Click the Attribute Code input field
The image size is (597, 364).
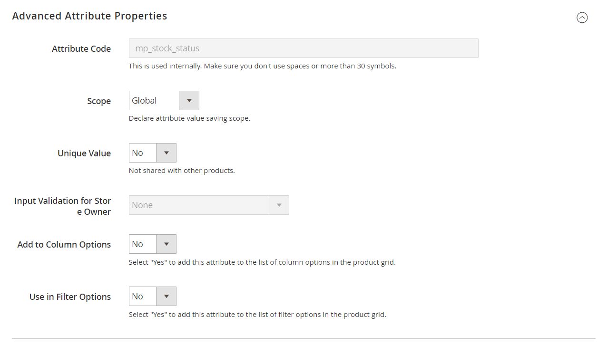(x=303, y=48)
